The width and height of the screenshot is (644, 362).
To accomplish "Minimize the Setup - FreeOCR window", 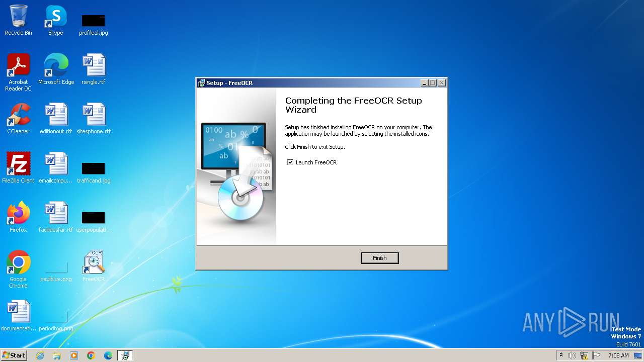I will 424,83.
